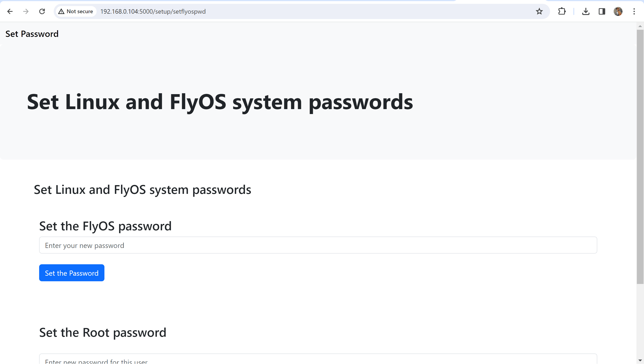
Task: Click the scrollbar up arrow
Action: pos(640,26)
